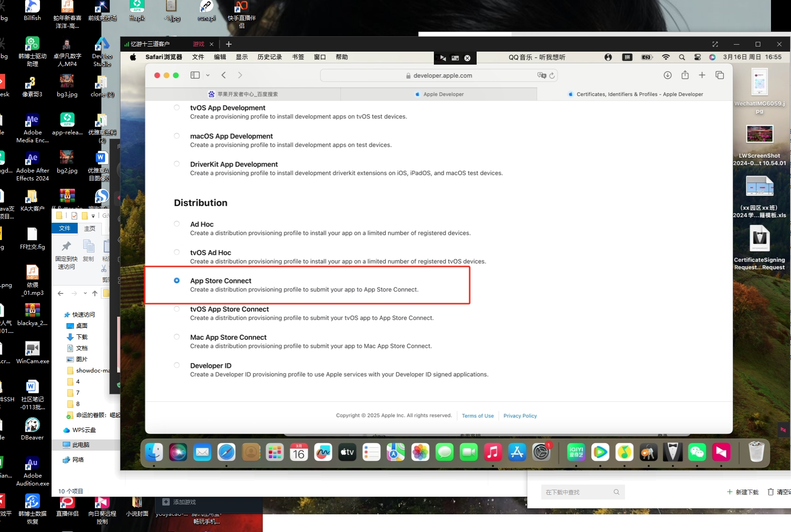Launch FaceTime from the dock

click(469, 452)
